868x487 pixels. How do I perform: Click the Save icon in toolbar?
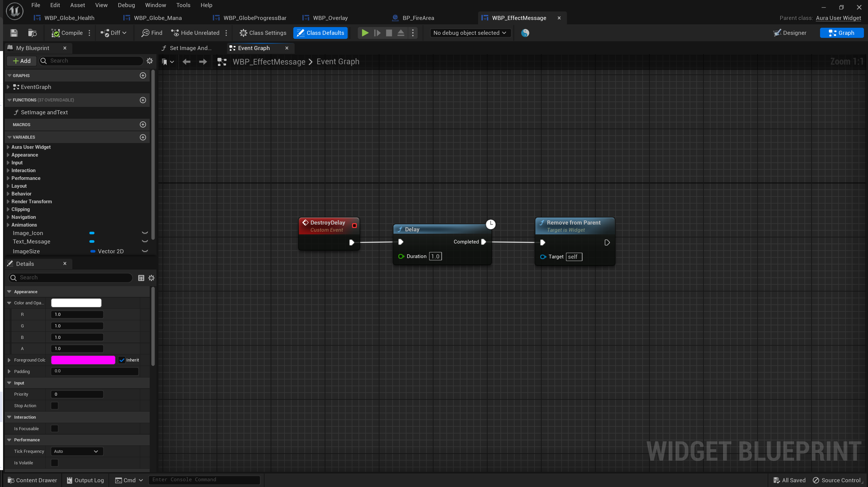click(14, 33)
